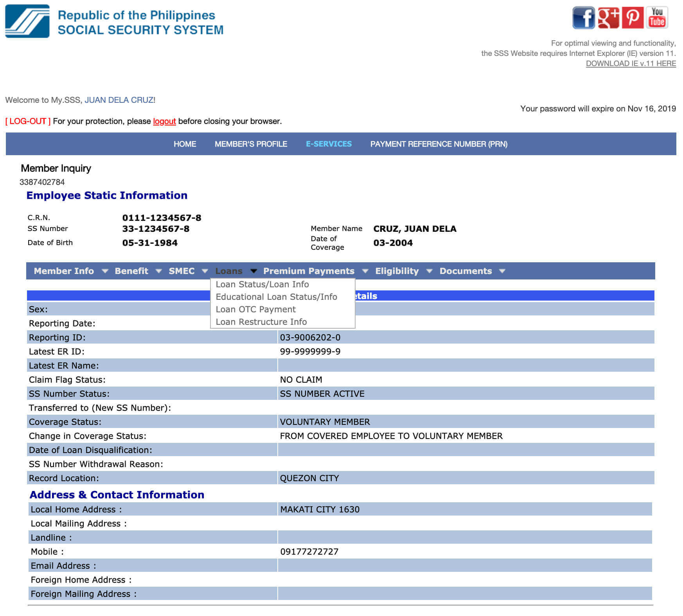Expand the Premium Payments dropdown arrow
Screen dimensions: 683x616
click(x=365, y=271)
